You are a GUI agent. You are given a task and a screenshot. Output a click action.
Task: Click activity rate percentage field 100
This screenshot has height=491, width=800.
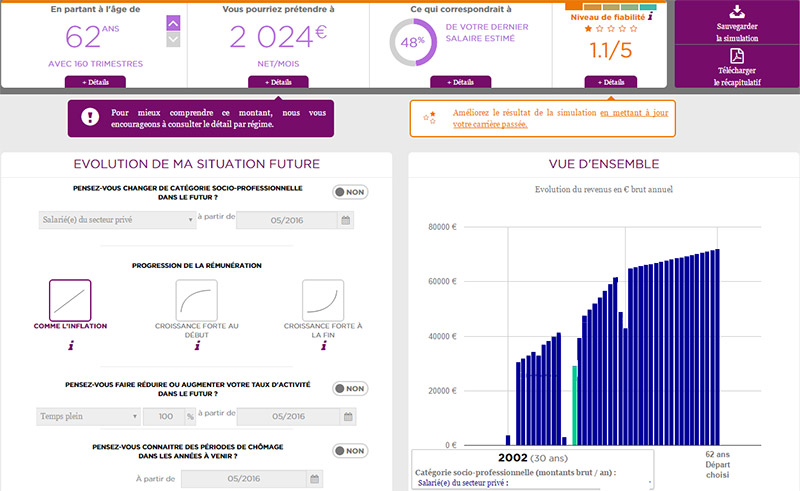[165, 416]
